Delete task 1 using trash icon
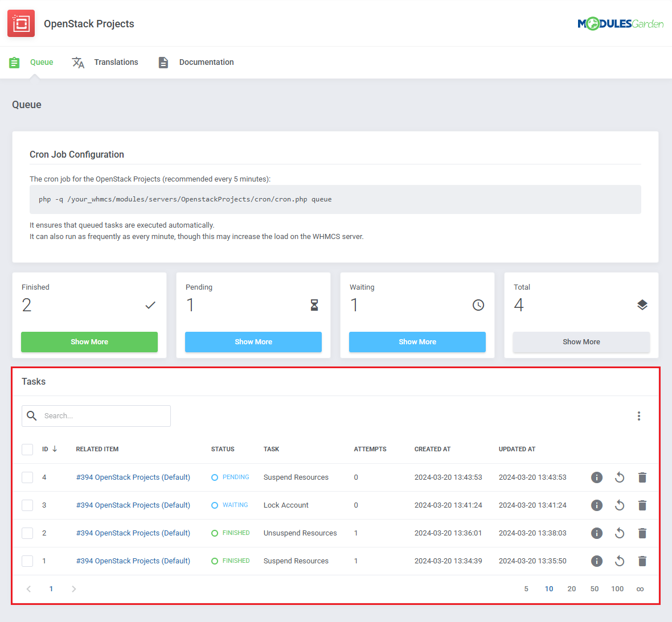Viewport: 672px width, 622px height. 642,561
